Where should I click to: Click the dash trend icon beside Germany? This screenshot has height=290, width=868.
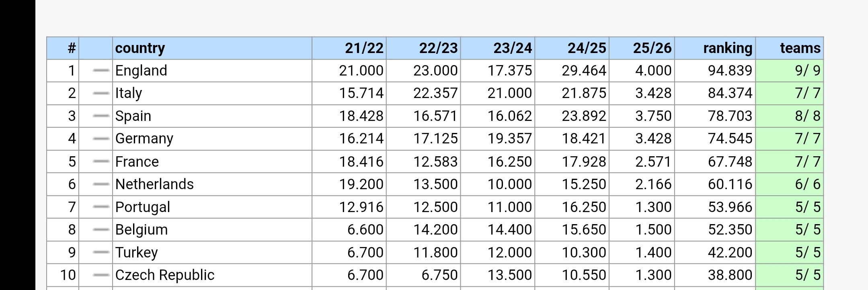click(x=101, y=139)
